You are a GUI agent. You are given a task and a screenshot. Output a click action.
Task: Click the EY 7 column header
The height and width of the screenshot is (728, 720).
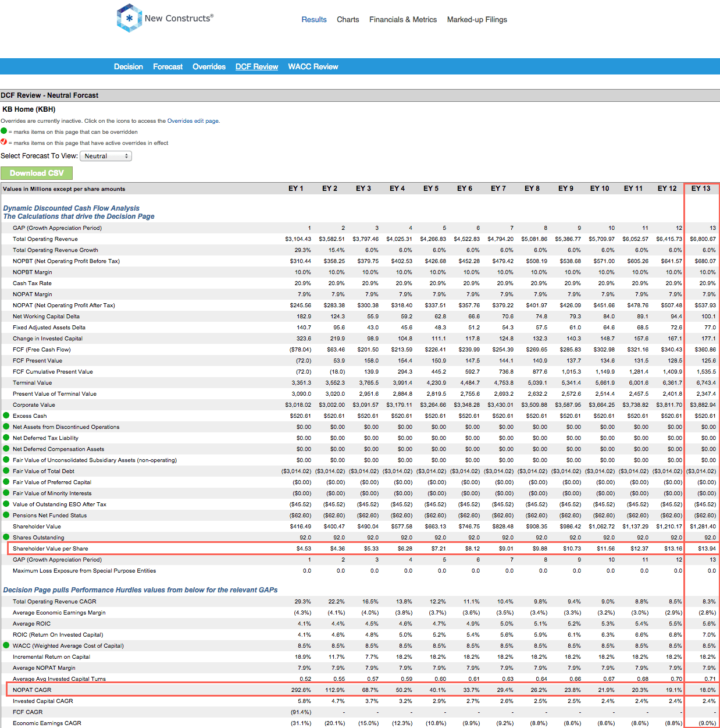pyautogui.click(x=498, y=189)
